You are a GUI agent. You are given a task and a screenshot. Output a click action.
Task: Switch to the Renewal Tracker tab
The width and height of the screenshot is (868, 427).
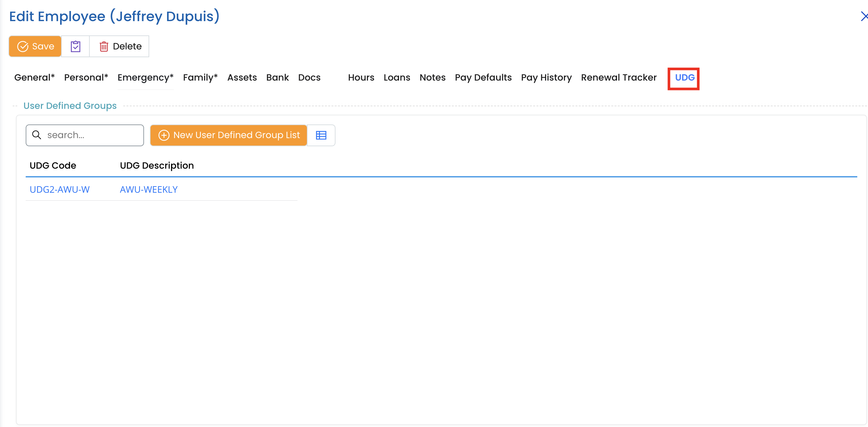tap(618, 78)
